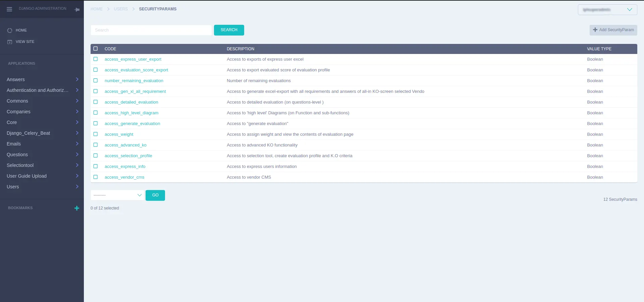Viewport: 644px width, 302px height.
Task: Sort by the CODE column header
Action: click(x=110, y=49)
